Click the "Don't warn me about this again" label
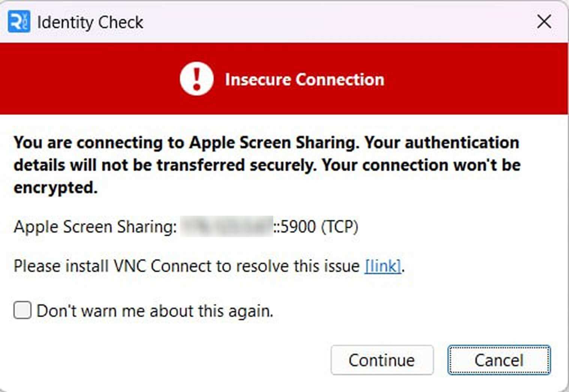 [155, 311]
